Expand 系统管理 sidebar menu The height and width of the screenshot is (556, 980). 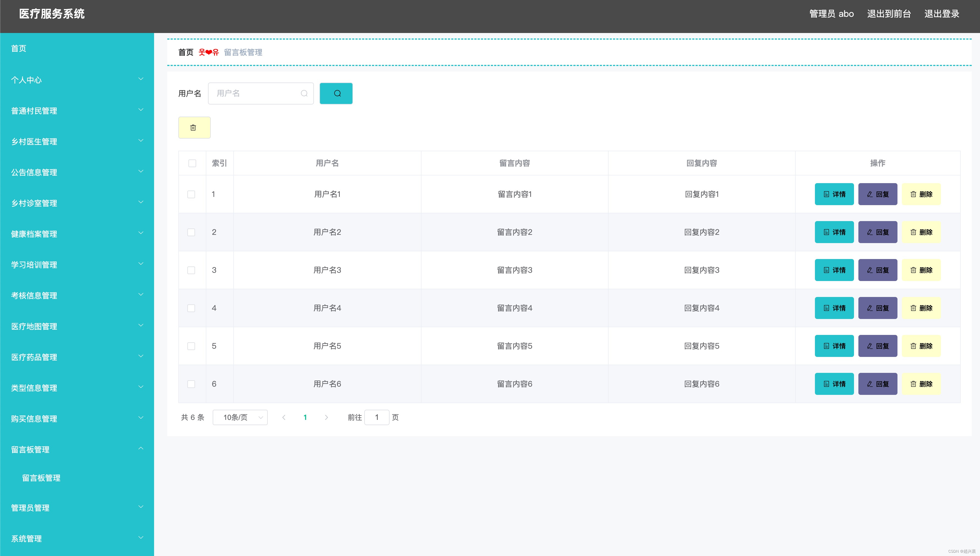click(x=77, y=539)
